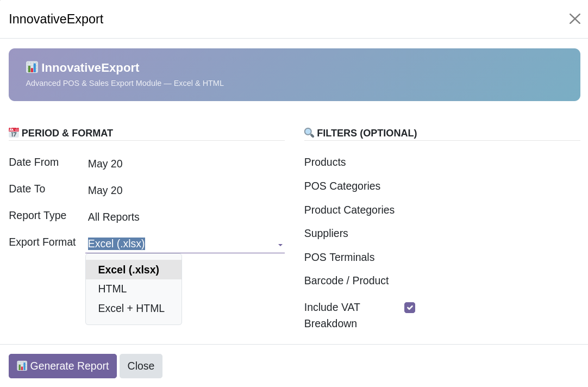Open the Export Format dropdown arrow
This screenshot has width=588, height=387.
click(280, 245)
